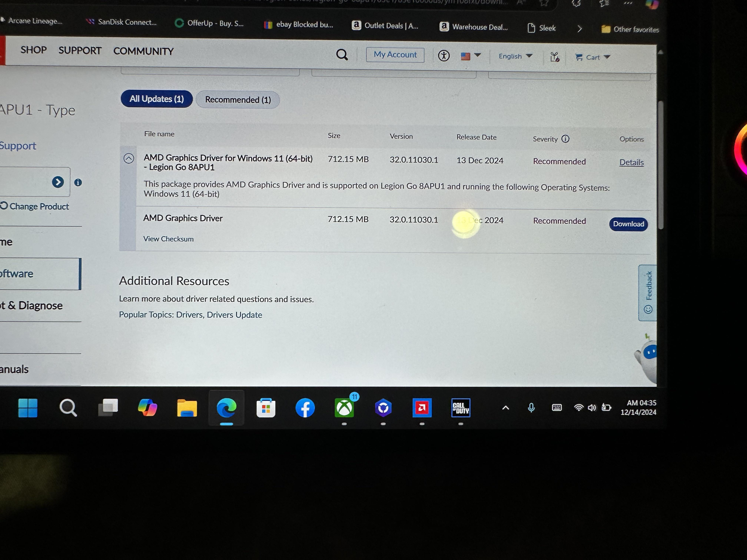This screenshot has height=560, width=747.
Task: Click the microphone tray icon
Action: pyautogui.click(x=531, y=408)
